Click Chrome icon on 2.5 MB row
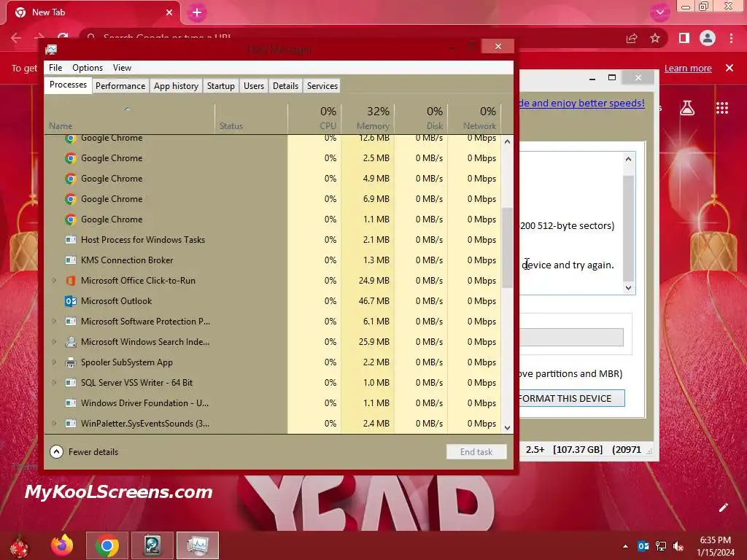Image resolution: width=747 pixels, height=560 pixels. [x=71, y=158]
